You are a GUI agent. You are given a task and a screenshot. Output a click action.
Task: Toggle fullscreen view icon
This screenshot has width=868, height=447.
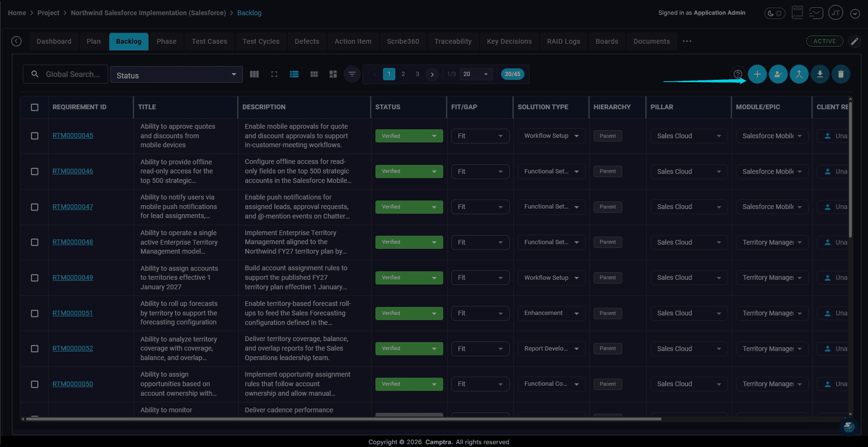point(274,74)
